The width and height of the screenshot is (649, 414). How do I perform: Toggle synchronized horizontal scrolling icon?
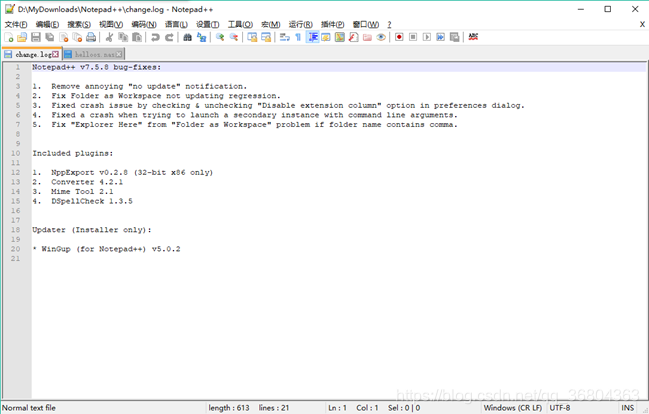266,38
